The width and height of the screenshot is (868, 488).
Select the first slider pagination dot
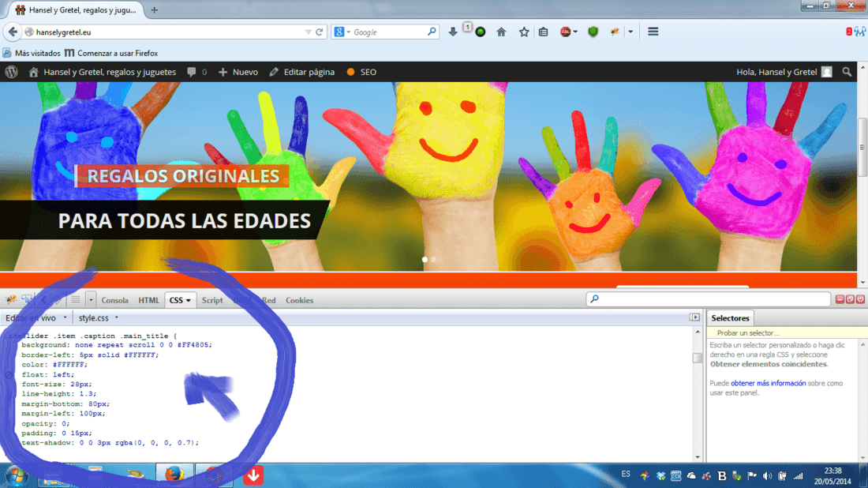click(425, 259)
